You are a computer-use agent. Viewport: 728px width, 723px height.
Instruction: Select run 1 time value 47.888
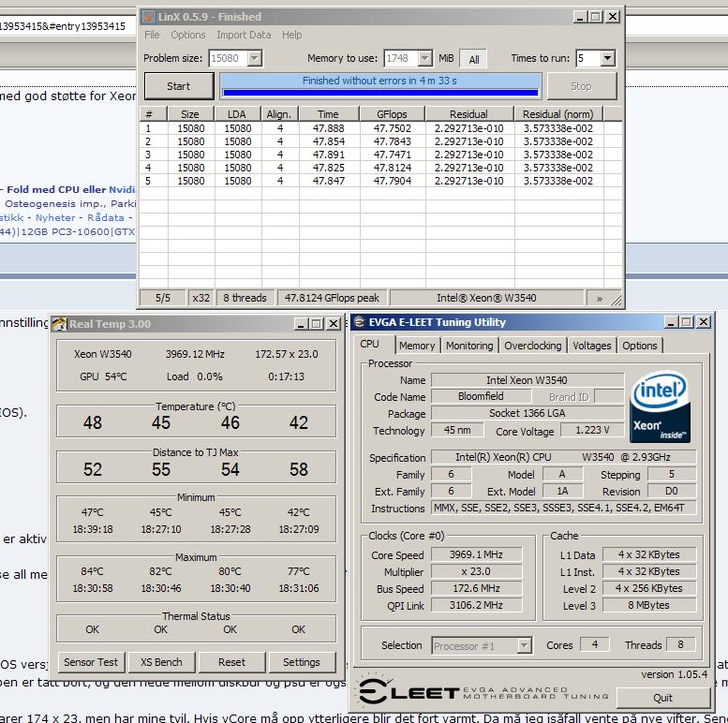pyautogui.click(x=329, y=128)
